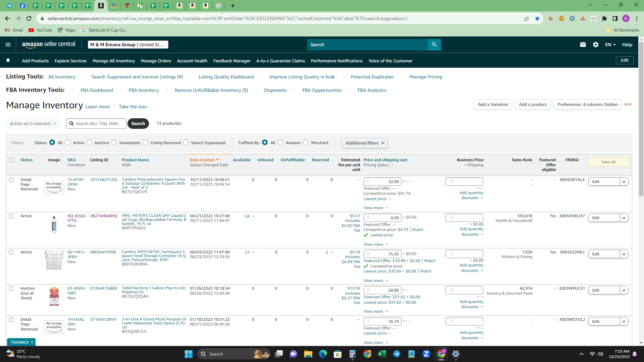Open the Edit dropdown arrow for MRS. MEYER'S
The image size is (644, 362).
click(x=624, y=218)
